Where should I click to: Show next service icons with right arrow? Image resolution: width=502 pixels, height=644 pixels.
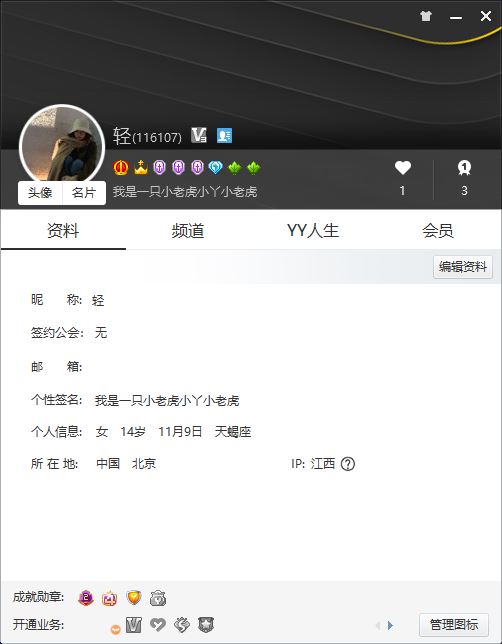390,626
